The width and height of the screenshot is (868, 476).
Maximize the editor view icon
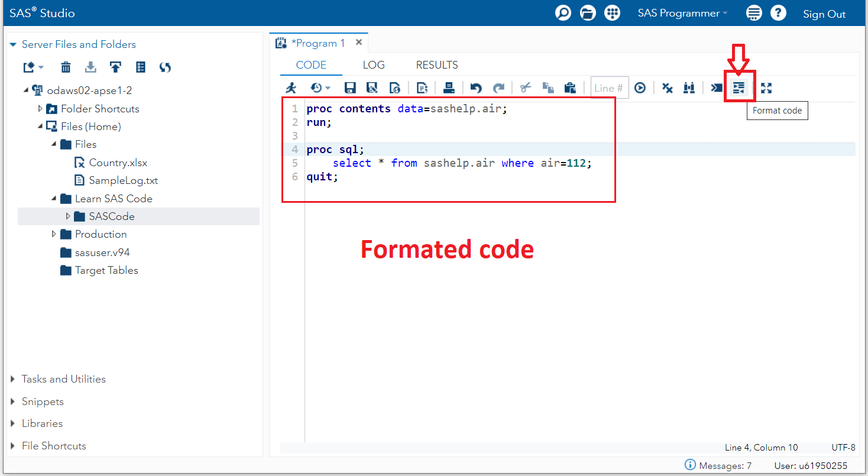tap(766, 88)
